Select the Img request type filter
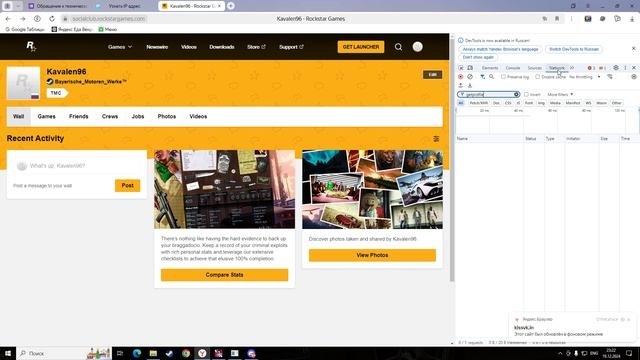 [x=541, y=103]
